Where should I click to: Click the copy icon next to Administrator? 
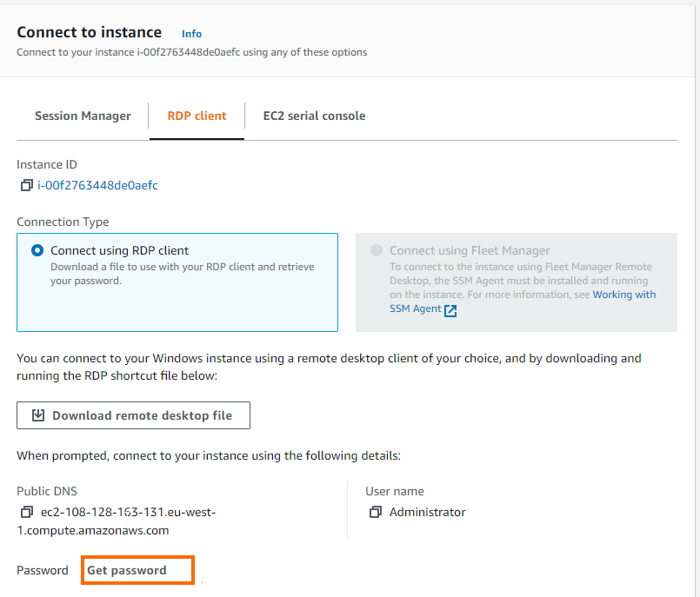375,512
